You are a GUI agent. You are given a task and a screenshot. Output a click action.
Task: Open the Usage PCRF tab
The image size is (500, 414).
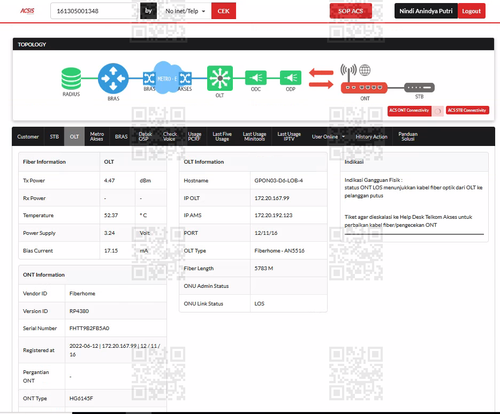click(194, 137)
